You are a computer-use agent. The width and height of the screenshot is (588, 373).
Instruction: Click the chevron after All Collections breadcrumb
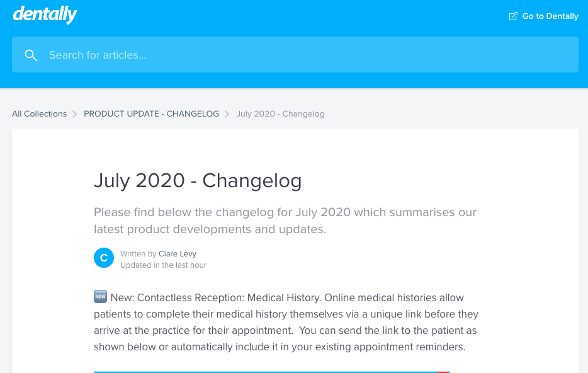tap(74, 114)
